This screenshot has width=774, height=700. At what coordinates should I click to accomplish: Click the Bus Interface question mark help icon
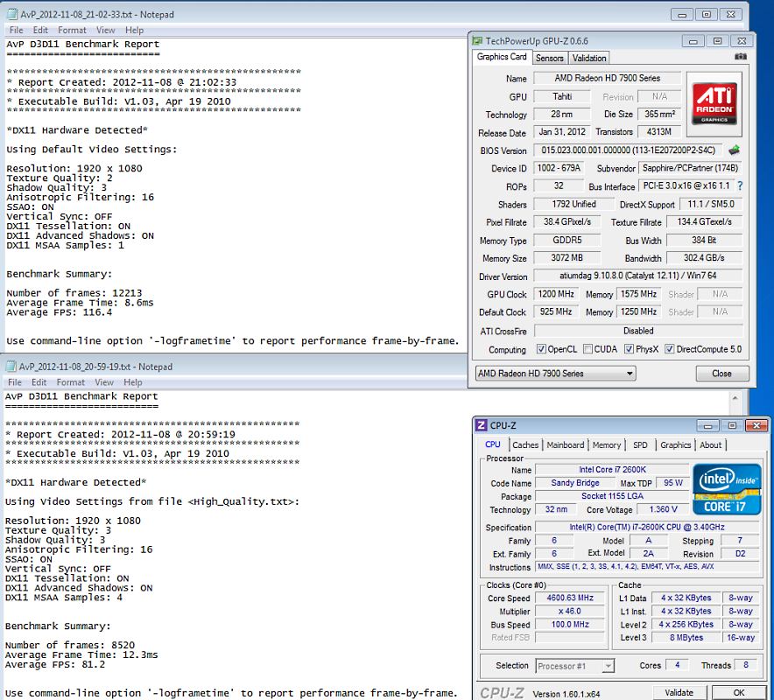coord(740,186)
